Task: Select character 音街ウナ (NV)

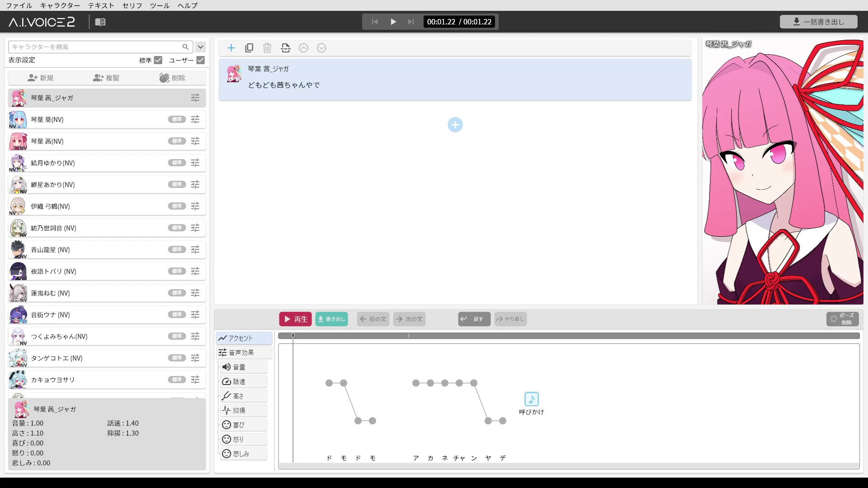Action: click(x=107, y=314)
